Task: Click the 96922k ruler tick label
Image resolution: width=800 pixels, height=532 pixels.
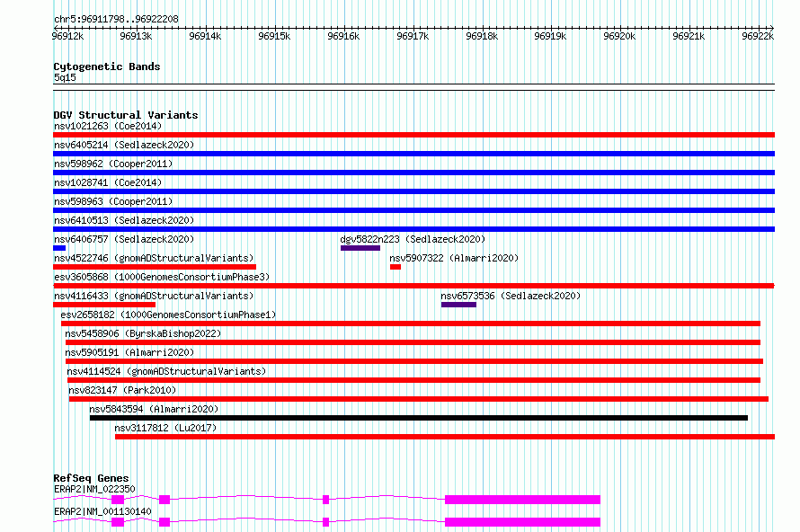Action: (x=758, y=36)
